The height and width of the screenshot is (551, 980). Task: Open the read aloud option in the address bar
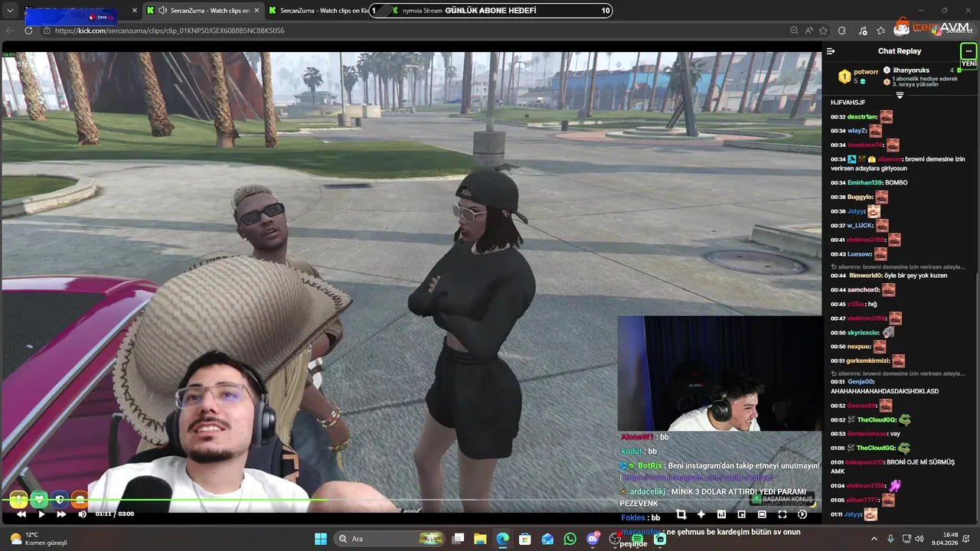click(809, 31)
